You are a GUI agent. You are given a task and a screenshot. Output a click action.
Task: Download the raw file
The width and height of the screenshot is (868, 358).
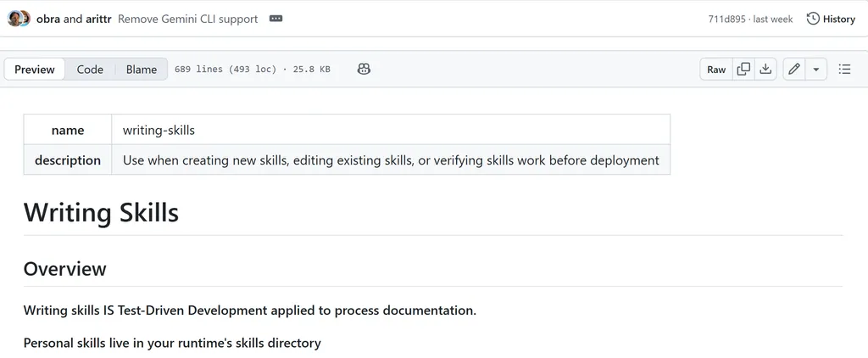click(x=765, y=70)
